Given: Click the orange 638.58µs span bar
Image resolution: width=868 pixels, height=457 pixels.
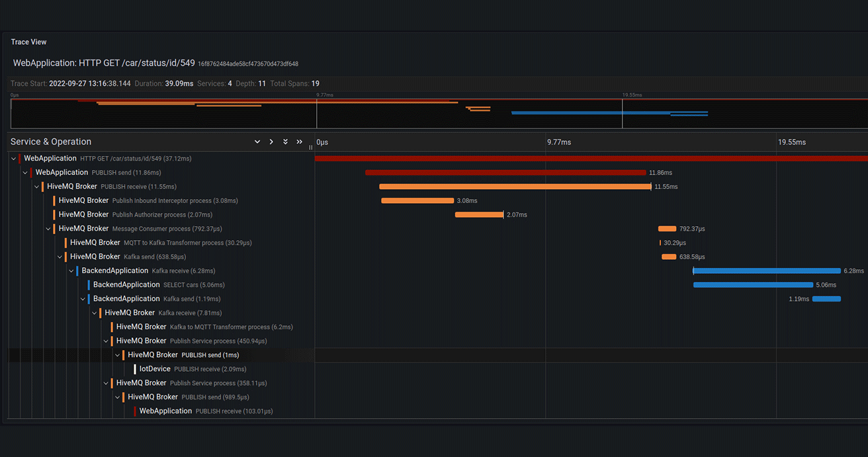Looking at the screenshot, I should click(669, 257).
